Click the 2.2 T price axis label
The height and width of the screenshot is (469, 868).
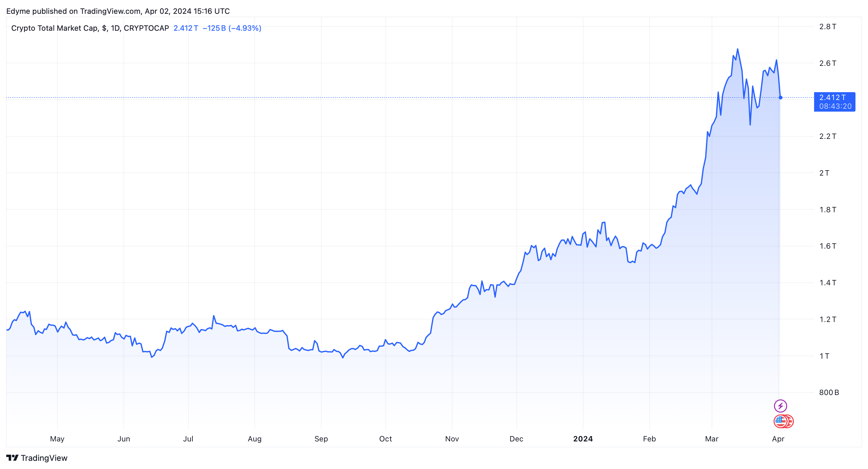pyautogui.click(x=828, y=136)
